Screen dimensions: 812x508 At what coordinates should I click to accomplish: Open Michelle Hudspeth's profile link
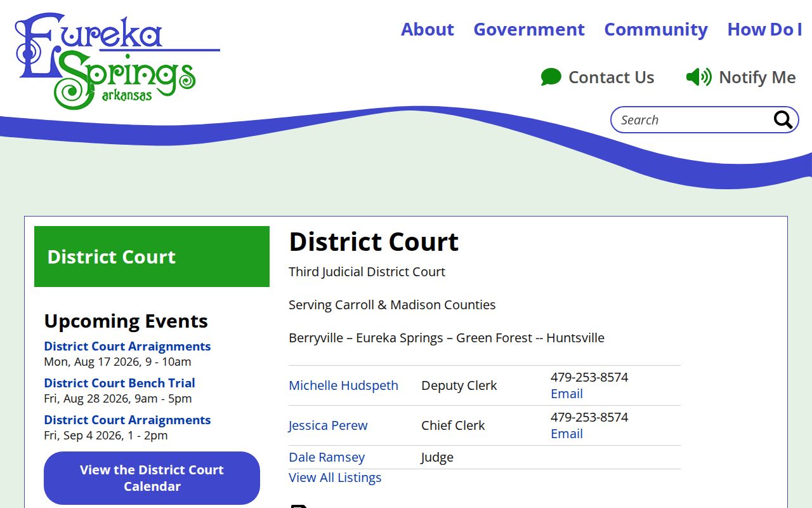coord(343,385)
